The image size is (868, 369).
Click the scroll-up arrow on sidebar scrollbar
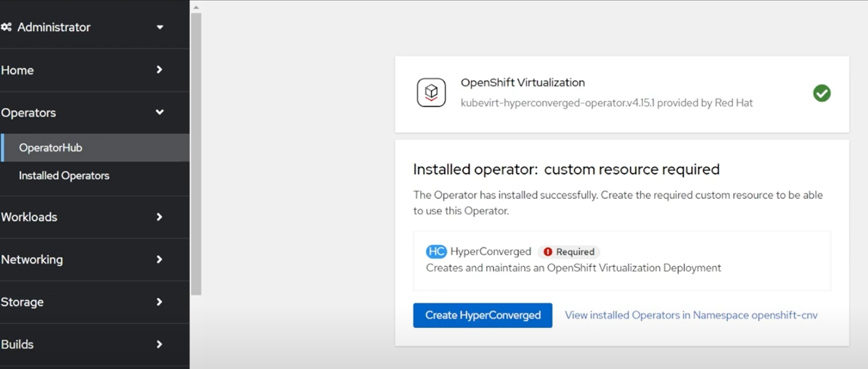click(x=196, y=7)
